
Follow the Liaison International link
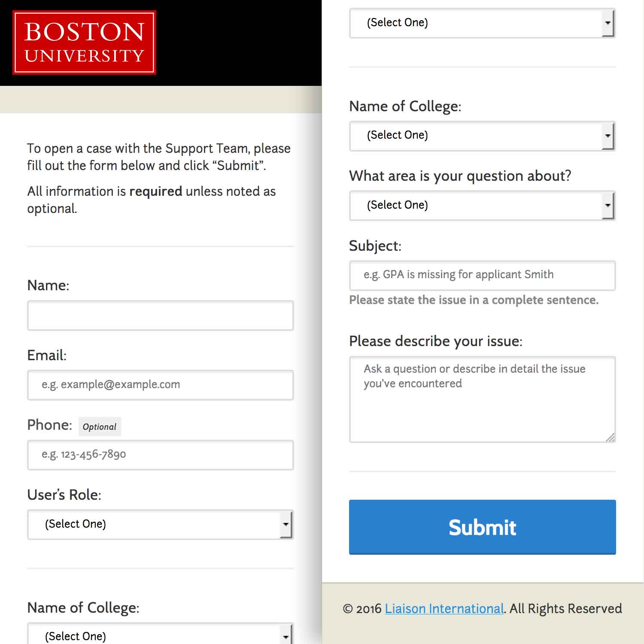pos(444,608)
